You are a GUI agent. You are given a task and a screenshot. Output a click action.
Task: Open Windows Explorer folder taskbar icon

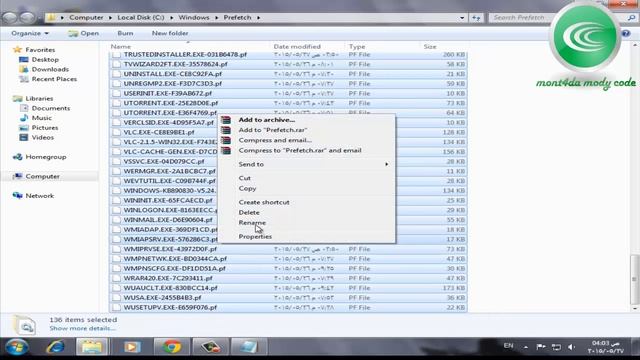coord(92,347)
